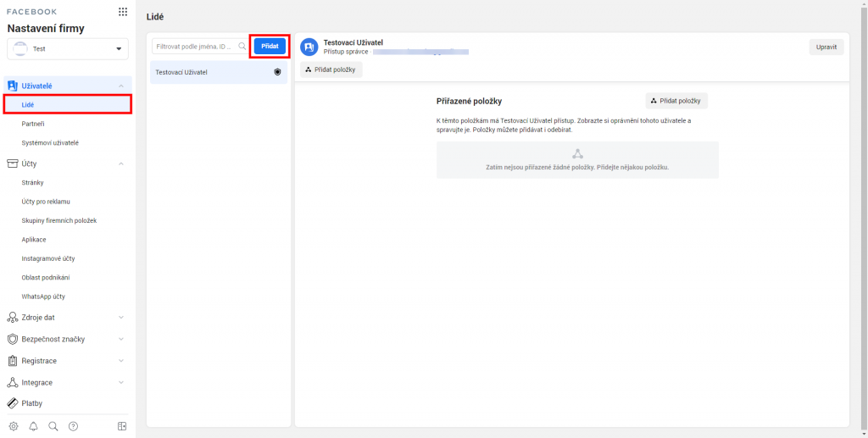
Task: Expand the Integrace section
Action: (x=121, y=382)
